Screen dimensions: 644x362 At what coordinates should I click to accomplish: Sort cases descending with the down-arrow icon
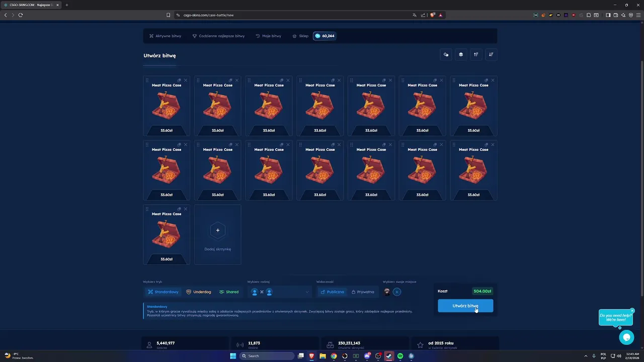[491, 54]
